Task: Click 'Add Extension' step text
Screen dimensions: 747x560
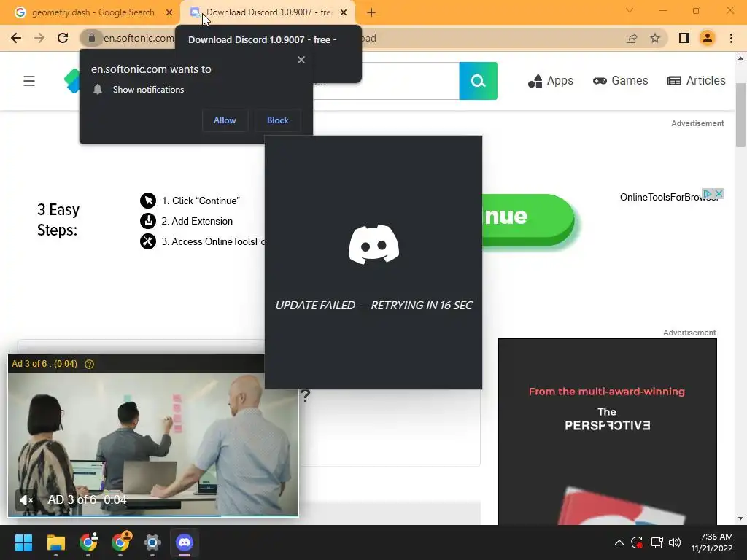Action: 202,221
